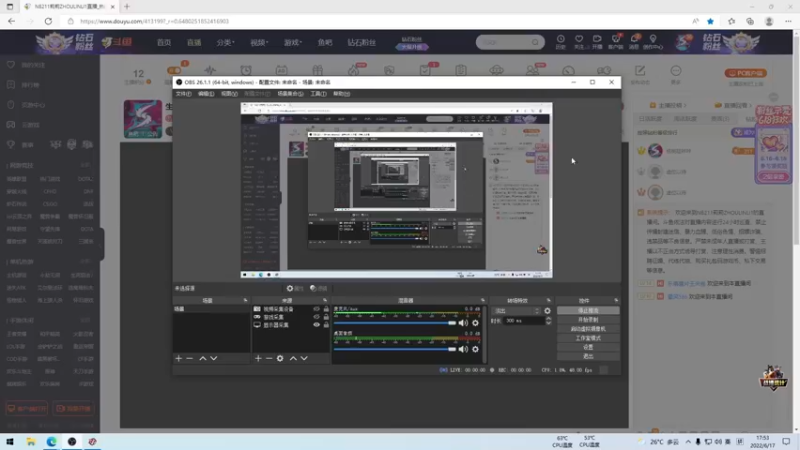Open Windows Start menu
The width and height of the screenshot is (800, 450).
[10, 442]
